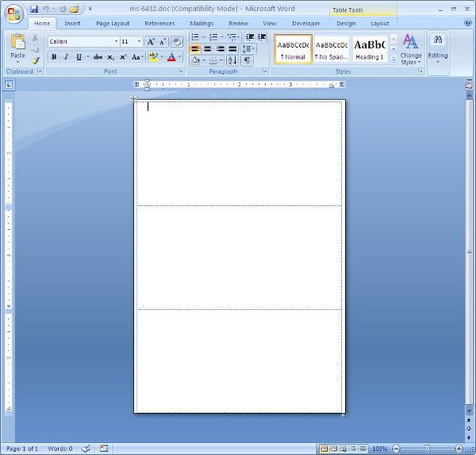Toggle Bold formatting
Screen dimensions: 476x455
[54, 57]
